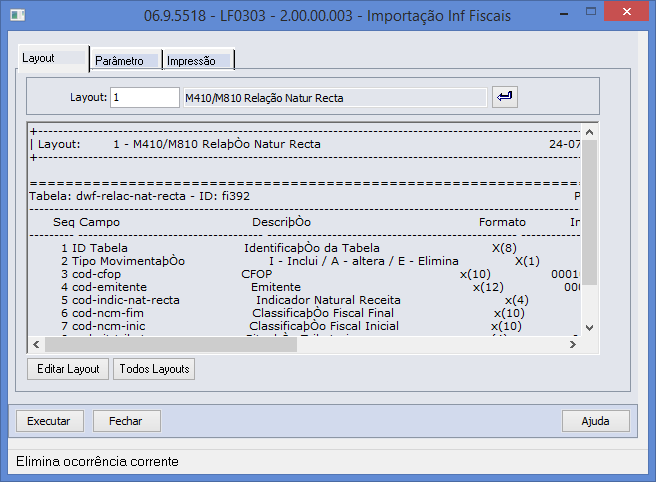This screenshot has height=482, width=657.
Task: Close the Importação Inf Fiscais window
Action: pos(627,13)
